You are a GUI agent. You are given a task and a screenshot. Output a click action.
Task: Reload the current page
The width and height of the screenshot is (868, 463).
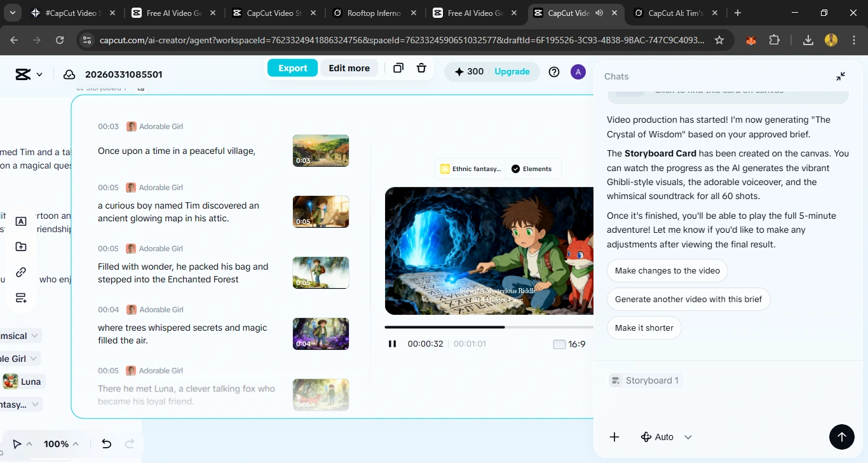click(60, 40)
